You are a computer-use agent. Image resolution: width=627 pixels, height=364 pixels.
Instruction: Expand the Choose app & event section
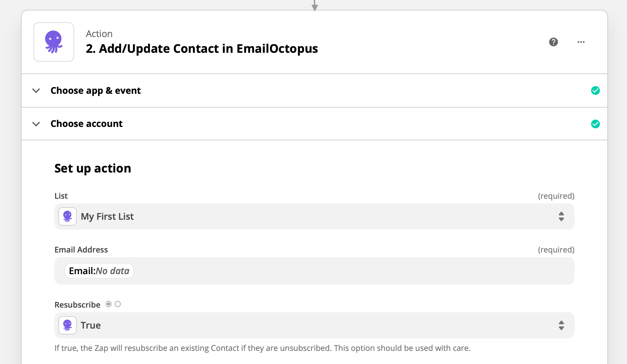(36, 91)
